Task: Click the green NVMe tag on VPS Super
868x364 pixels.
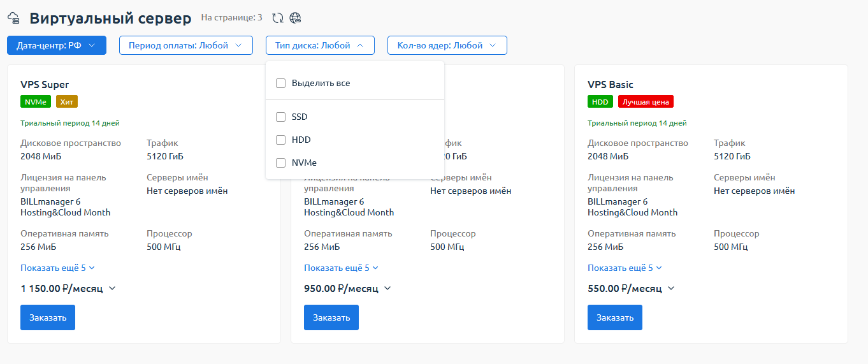Action: [36, 101]
